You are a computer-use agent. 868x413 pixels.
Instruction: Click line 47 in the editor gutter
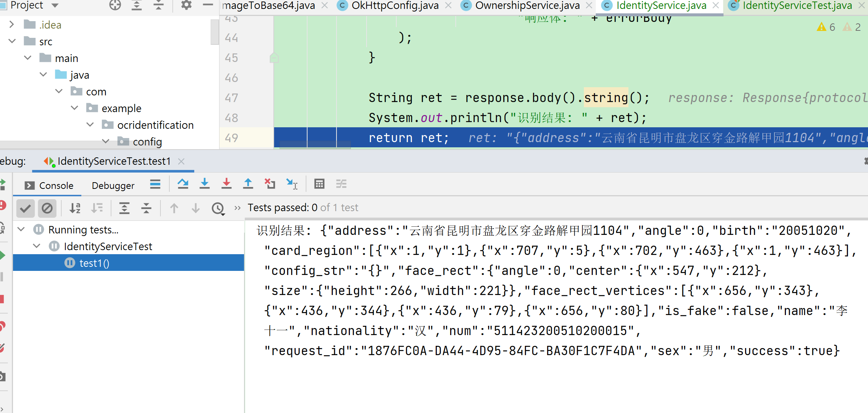[232, 98]
